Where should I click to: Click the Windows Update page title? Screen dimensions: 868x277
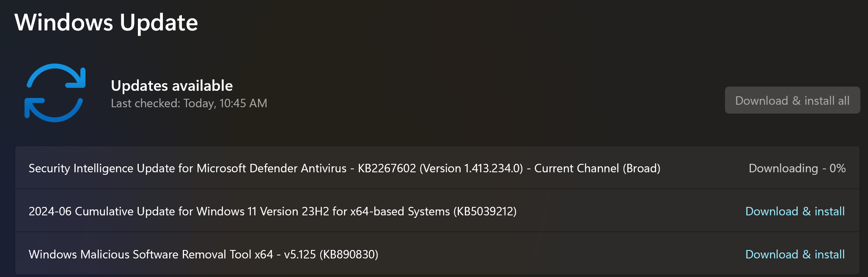(x=106, y=22)
